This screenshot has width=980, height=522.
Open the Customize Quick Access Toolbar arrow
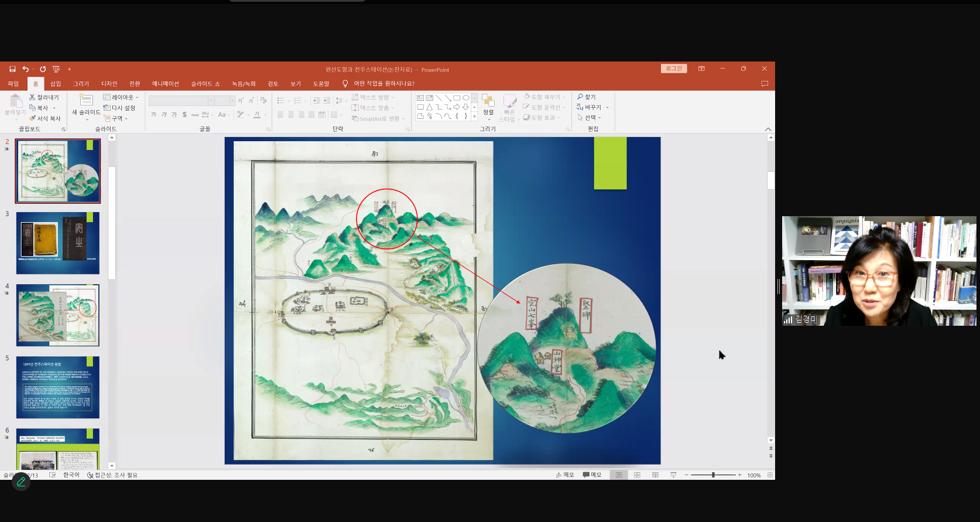pyautogui.click(x=69, y=69)
